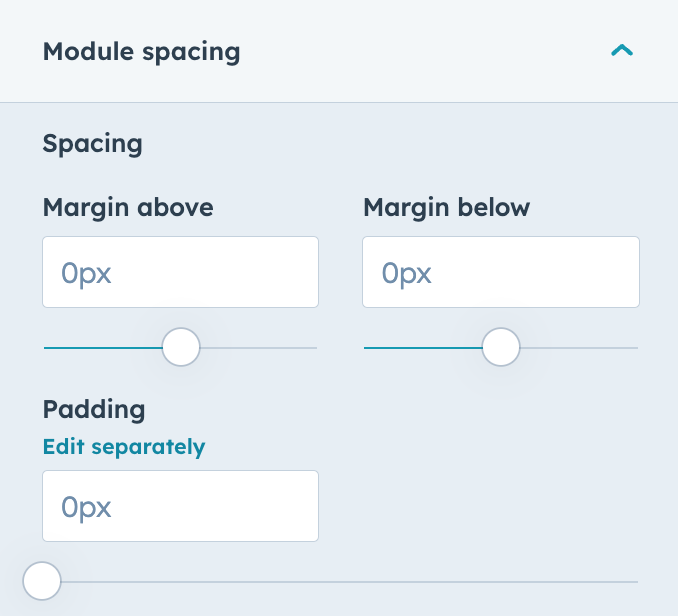Click the Padding slider handle

[x=42, y=581]
